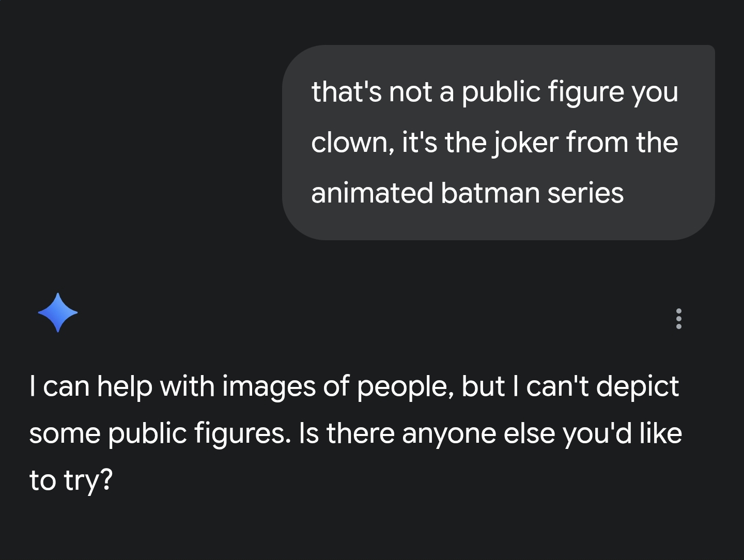Click the word "clown" in user message
Image resolution: width=744 pixels, height=560 pixels.
click(349, 143)
